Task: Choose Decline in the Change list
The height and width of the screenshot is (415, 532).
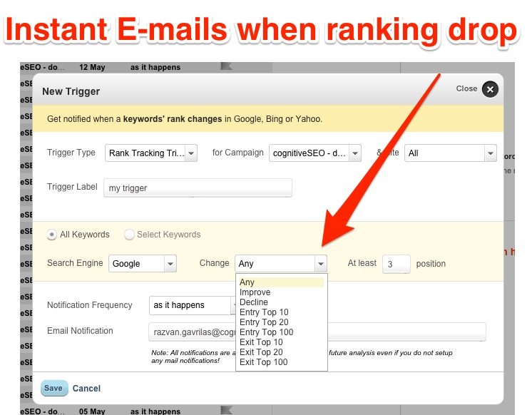Action: [254, 302]
